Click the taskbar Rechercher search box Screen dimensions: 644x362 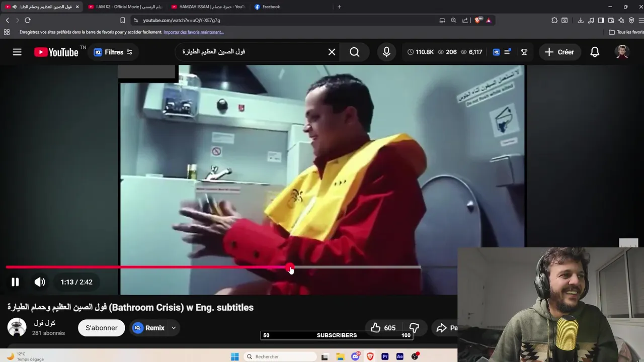pos(280,356)
